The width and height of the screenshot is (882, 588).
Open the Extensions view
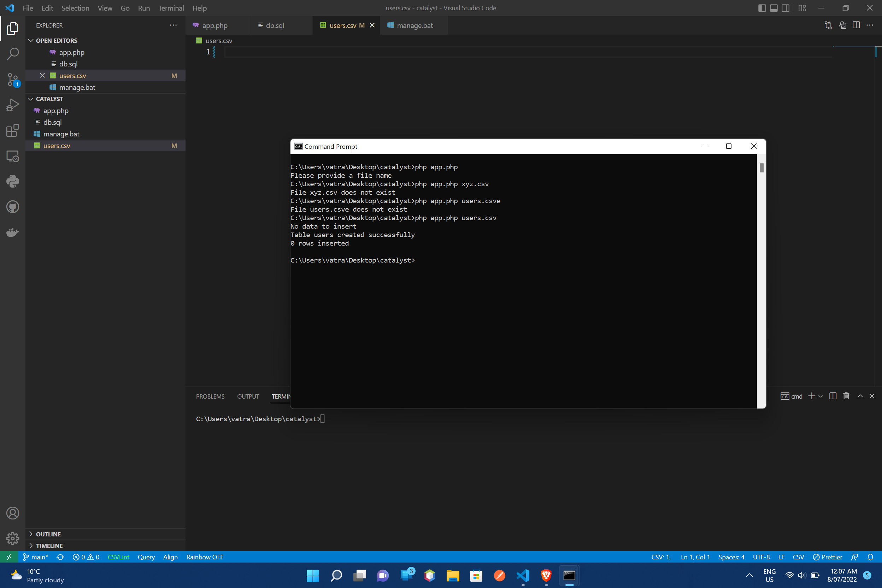12,130
